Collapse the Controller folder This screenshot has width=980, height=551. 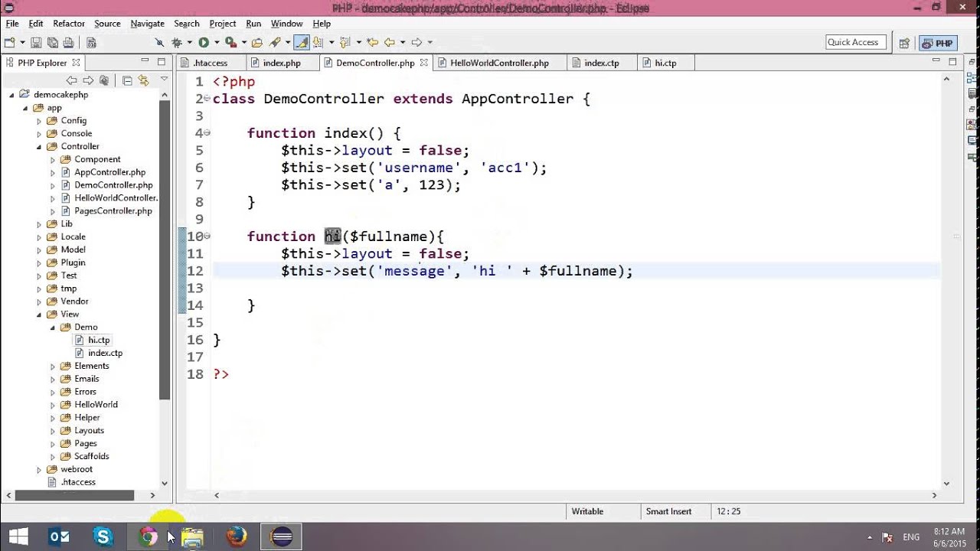39,146
